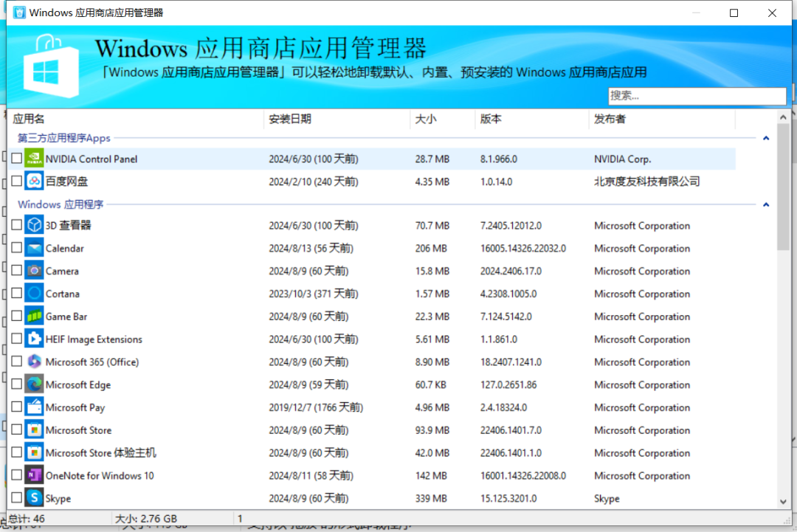Select the 百度网盘 name text
The image size is (797, 532).
[x=66, y=182]
